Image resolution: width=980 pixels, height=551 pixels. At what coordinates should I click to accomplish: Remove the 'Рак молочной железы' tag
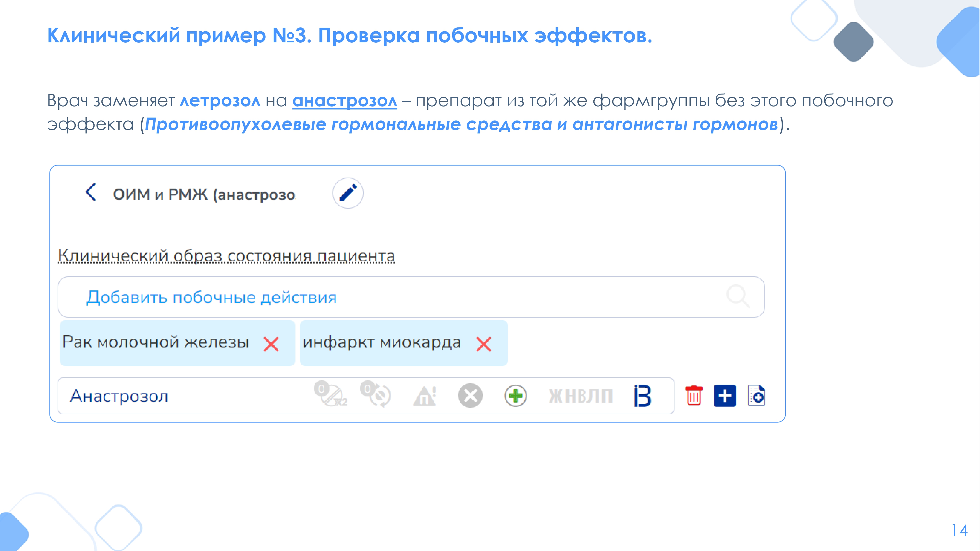[x=271, y=344]
